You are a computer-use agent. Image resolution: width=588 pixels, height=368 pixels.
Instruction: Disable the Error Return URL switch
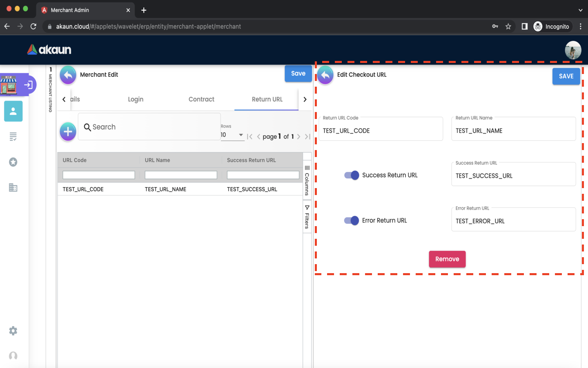pyautogui.click(x=352, y=221)
